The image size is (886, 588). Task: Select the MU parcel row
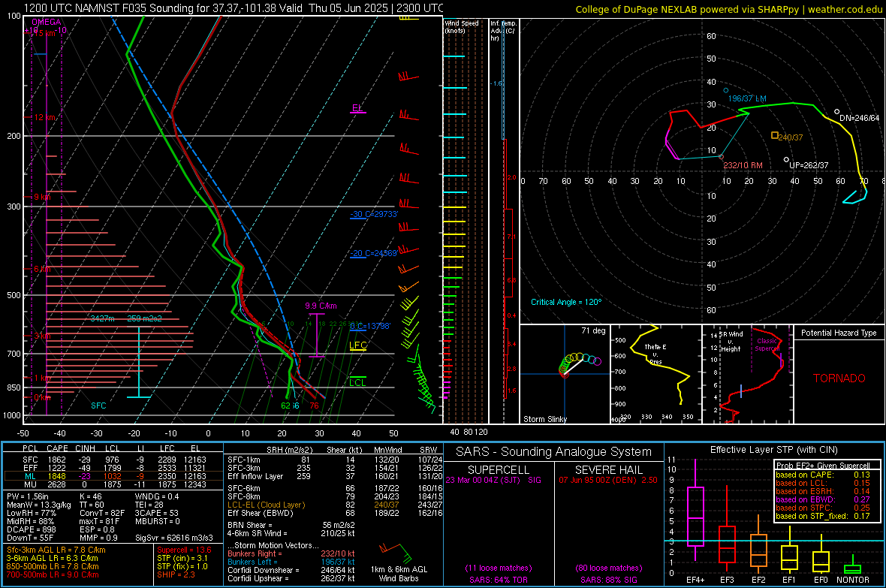(x=113, y=484)
